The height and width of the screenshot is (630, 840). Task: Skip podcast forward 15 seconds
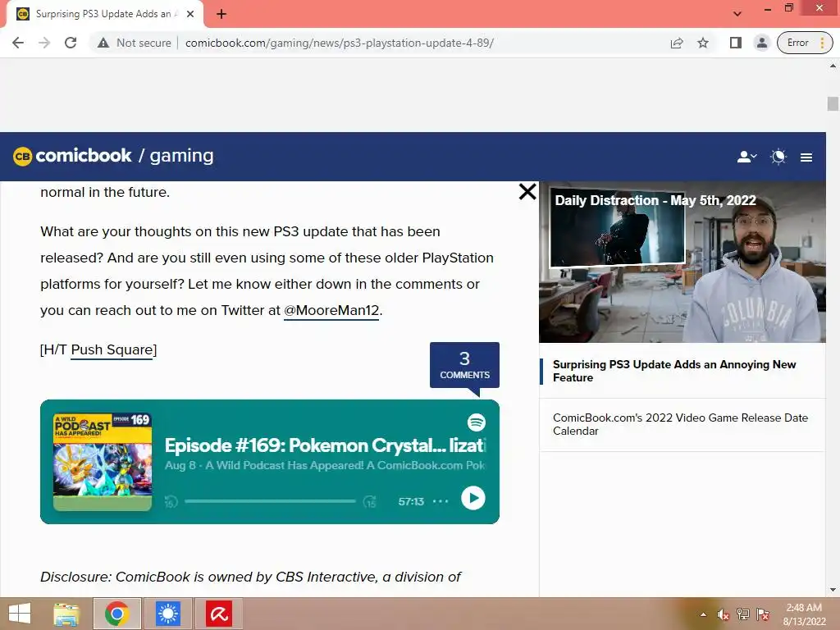[370, 502]
